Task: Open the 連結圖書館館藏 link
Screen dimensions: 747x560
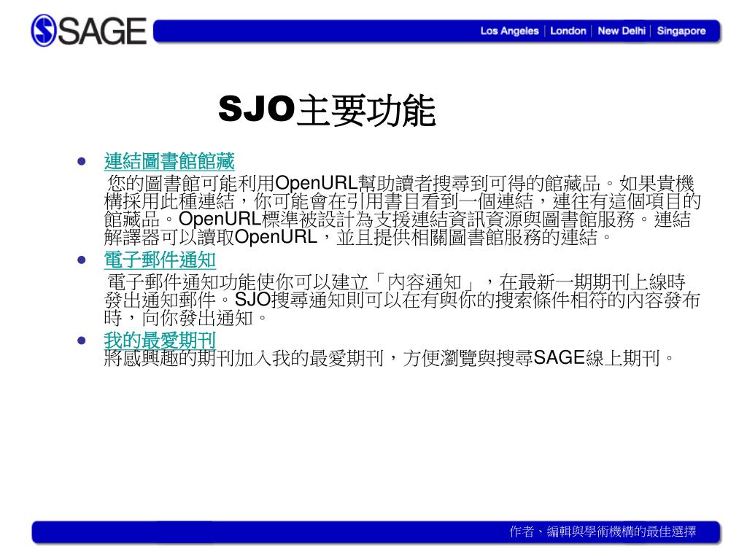Action: 169,161
